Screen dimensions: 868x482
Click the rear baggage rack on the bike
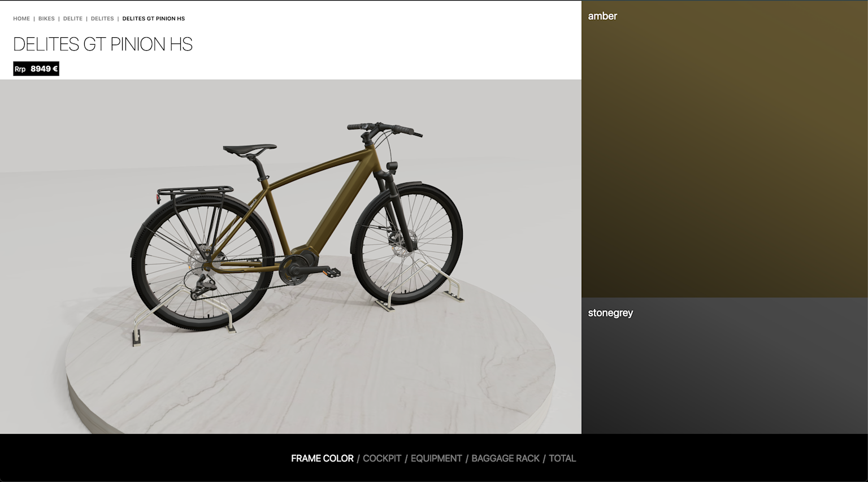(195, 192)
